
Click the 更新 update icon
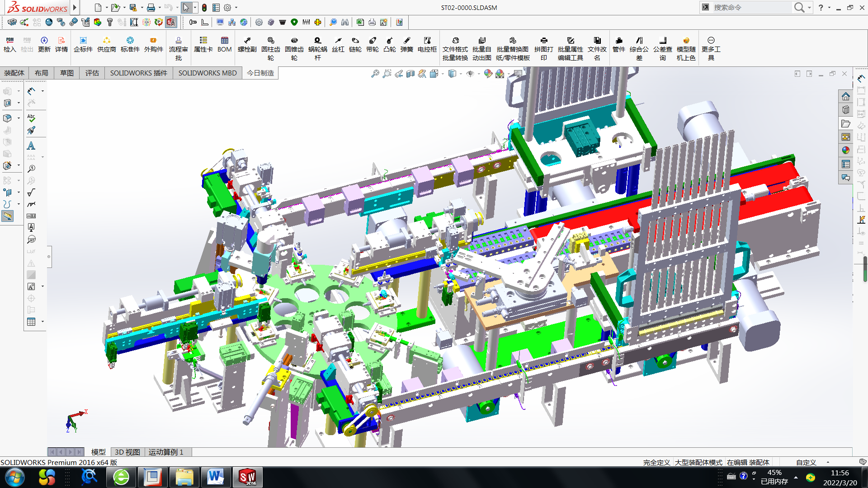coord(44,44)
